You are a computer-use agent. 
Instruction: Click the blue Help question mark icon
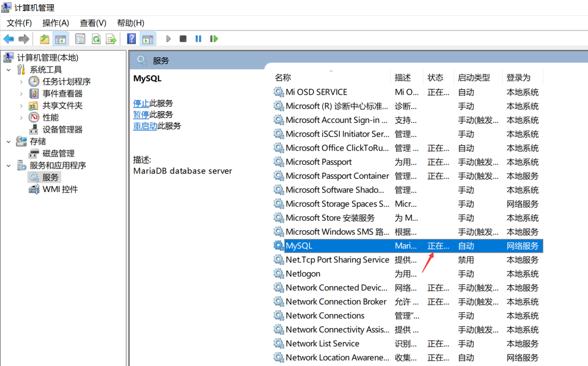tap(131, 39)
